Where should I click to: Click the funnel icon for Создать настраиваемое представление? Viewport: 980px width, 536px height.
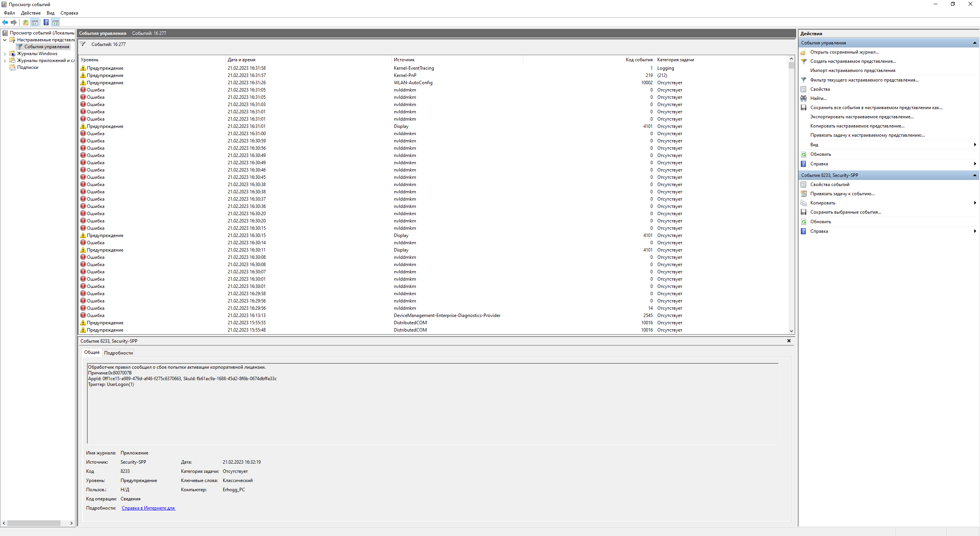pos(804,61)
